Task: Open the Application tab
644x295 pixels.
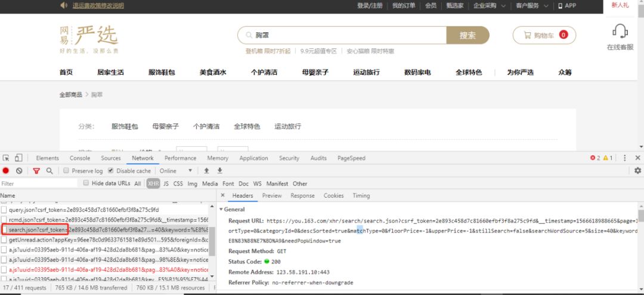Action: pos(254,158)
